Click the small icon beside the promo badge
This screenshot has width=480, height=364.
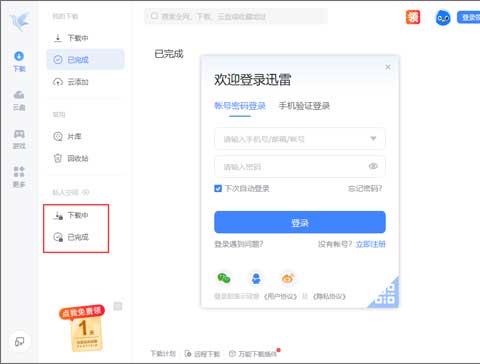(118, 306)
